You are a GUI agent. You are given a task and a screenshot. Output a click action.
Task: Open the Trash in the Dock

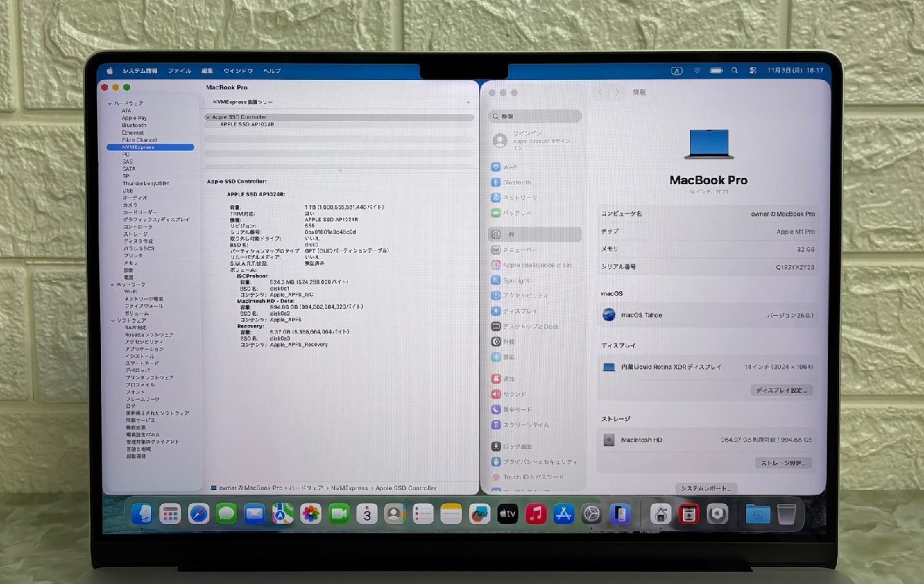[x=786, y=514]
